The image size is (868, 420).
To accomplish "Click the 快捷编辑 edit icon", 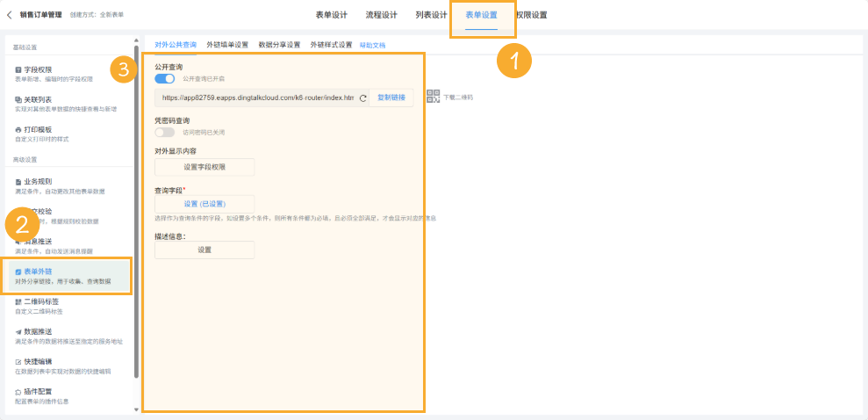I will point(18,362).
